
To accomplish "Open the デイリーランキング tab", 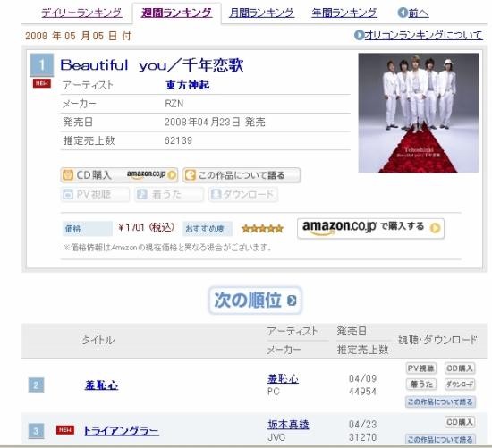I will (x=81, y=13).
